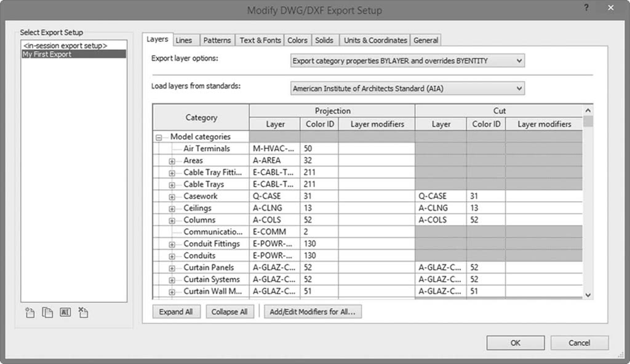Duplicate the selected export setup icon
630x364 pixels.
pos(47,312)
